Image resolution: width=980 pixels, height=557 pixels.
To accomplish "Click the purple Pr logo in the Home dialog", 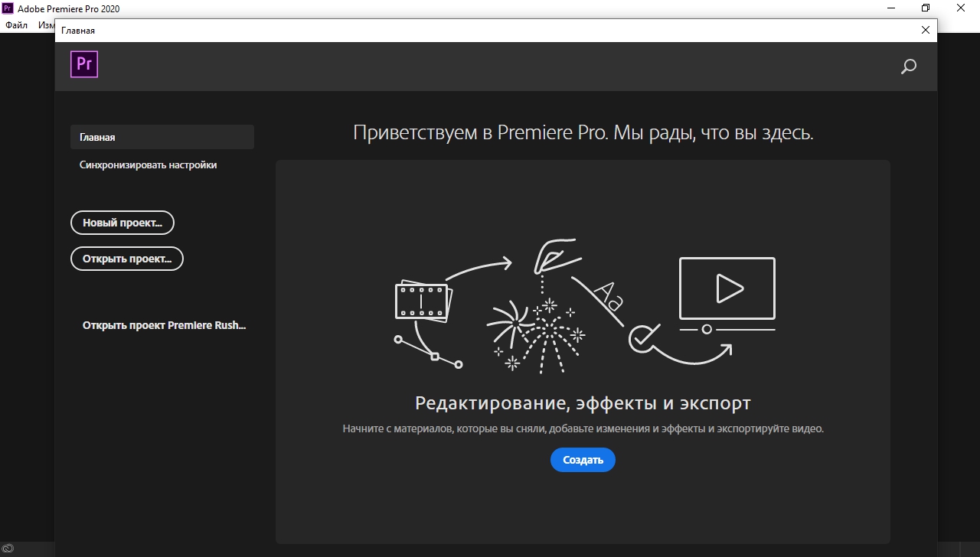I will tap(84, 64).
